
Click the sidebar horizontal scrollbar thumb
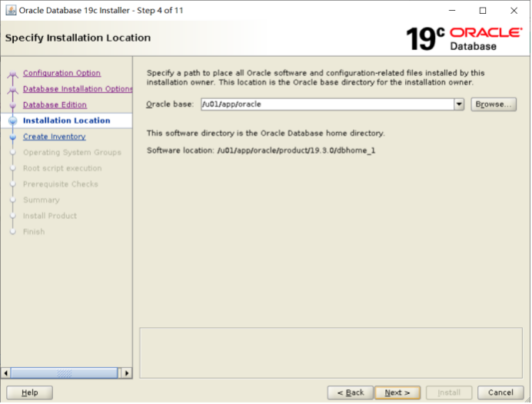tap(65, 373)
